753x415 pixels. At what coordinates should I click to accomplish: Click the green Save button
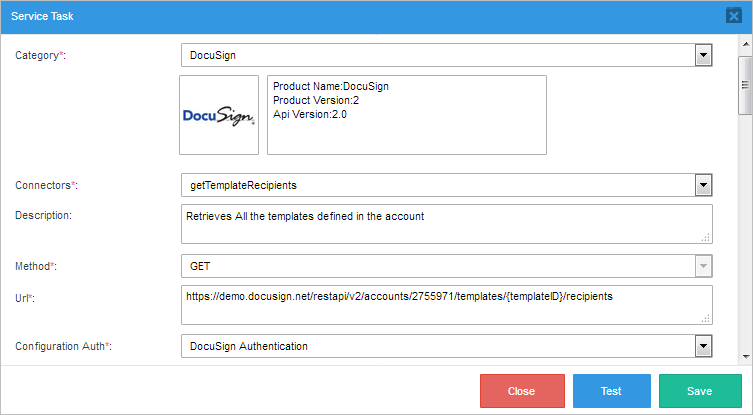point(699,391)
